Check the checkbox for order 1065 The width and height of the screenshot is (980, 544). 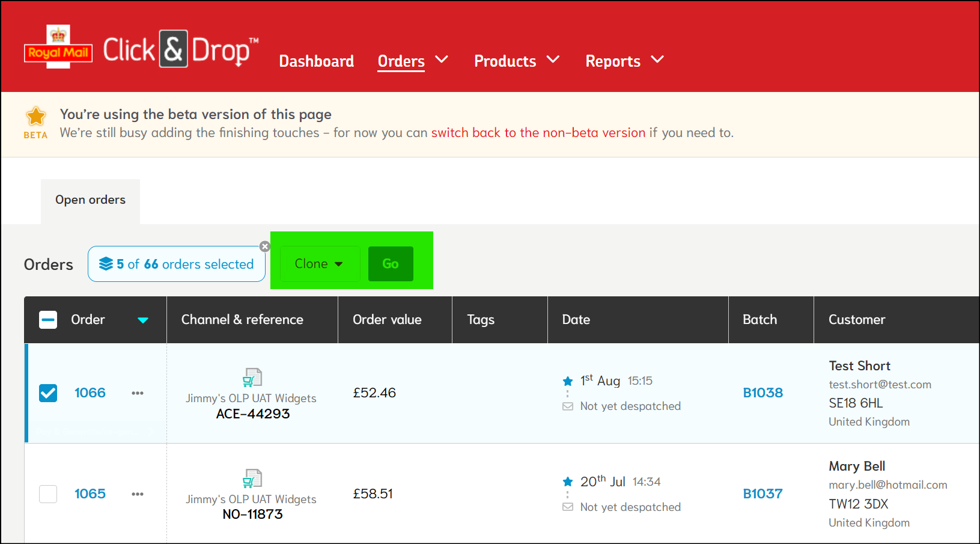click(48, 494)
